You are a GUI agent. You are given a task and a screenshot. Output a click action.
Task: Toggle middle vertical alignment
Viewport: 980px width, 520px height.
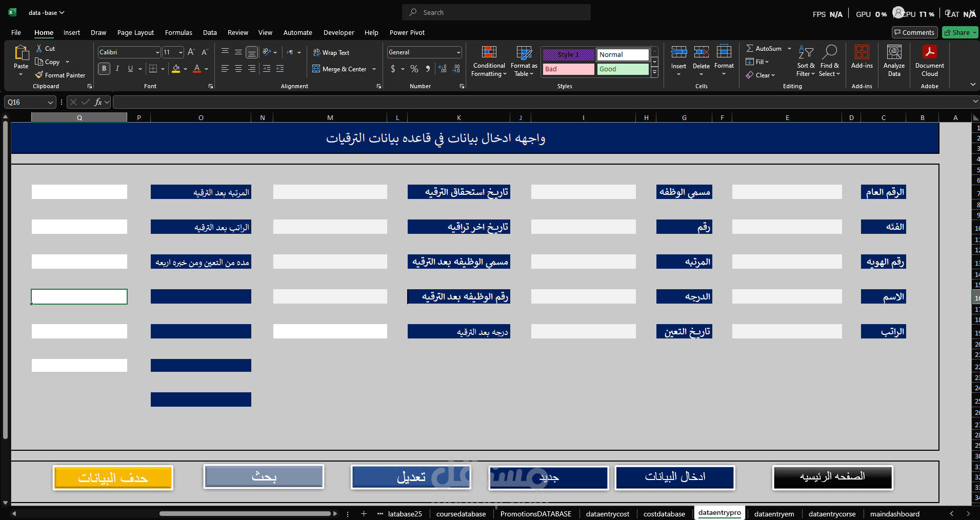click(x=238, y=52)
